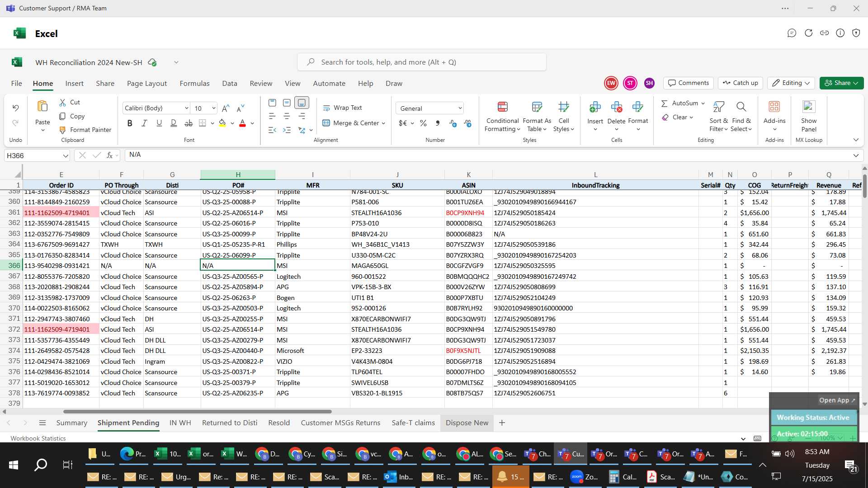This screenshot has width=868, height=488.
Task: Click Format As Table icon
Action: pyautogui.click(x=537, y=107)
